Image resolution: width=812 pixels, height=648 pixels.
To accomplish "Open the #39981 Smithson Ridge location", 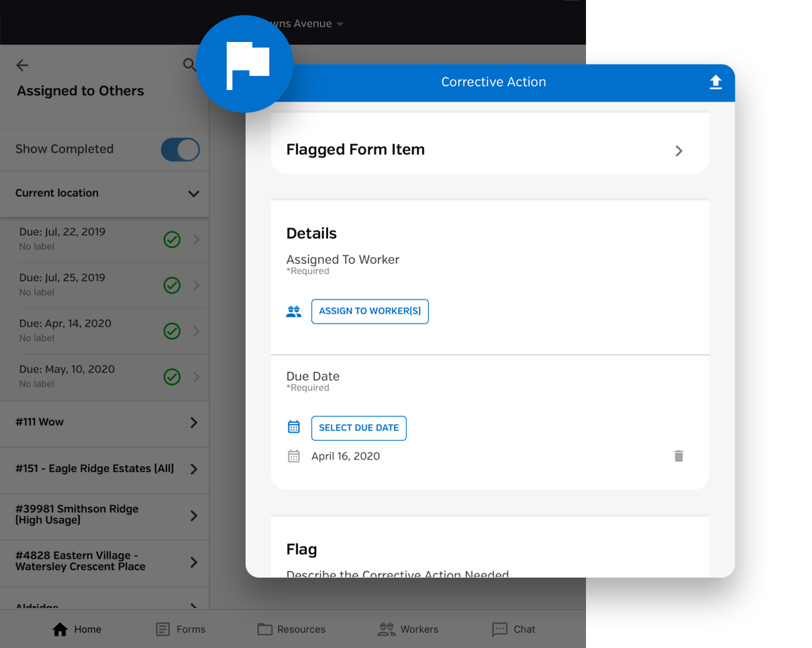I will tap(194, 516).
